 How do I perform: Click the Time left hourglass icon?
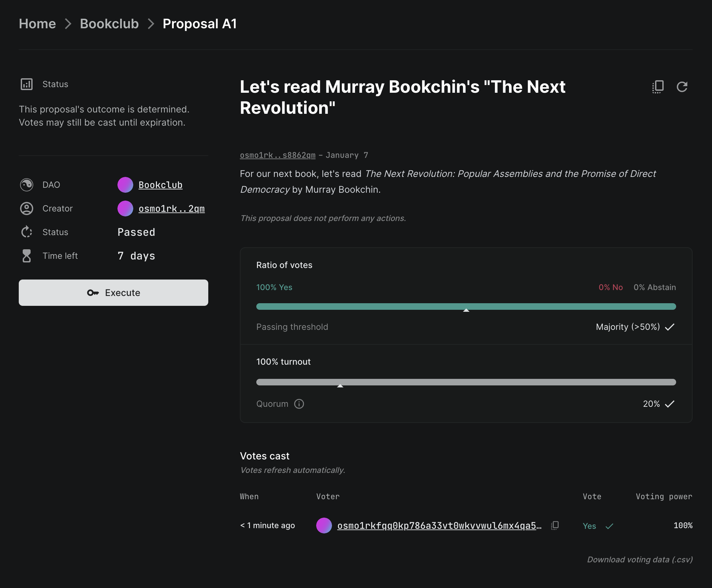pos(26,256)
